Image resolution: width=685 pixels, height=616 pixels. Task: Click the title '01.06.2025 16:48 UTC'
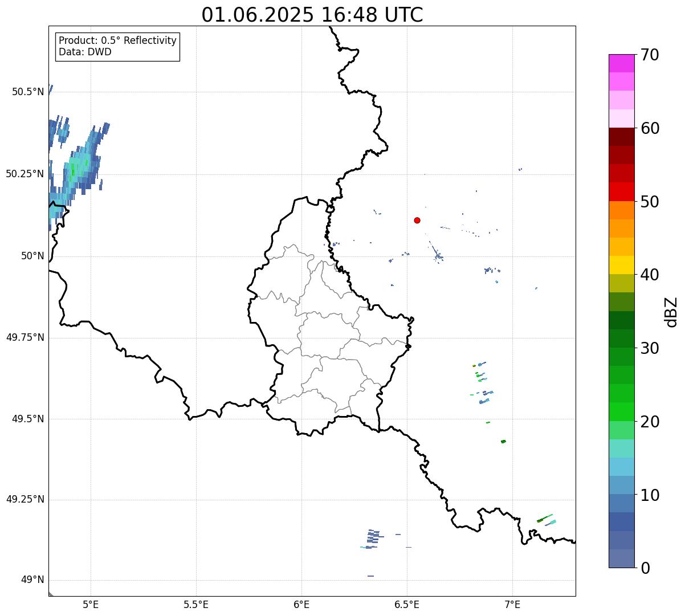(312, 15)
